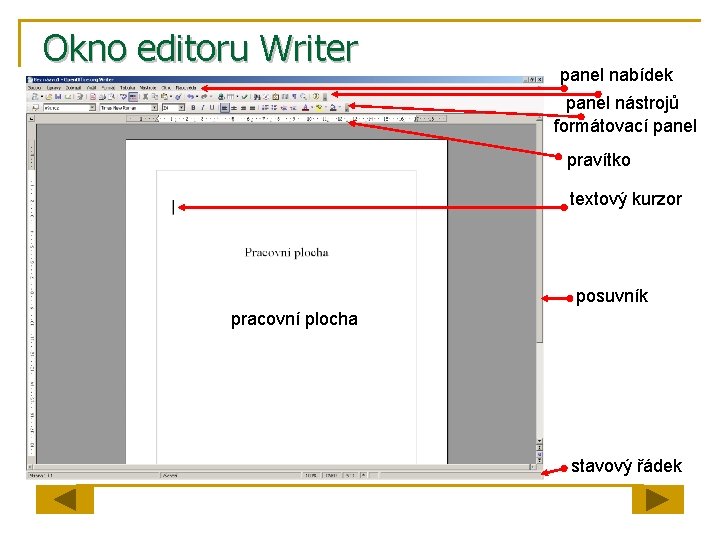This screenshot has width=720, height=540.
Task: Toggle Justified alignment
Action: point(253,108)
